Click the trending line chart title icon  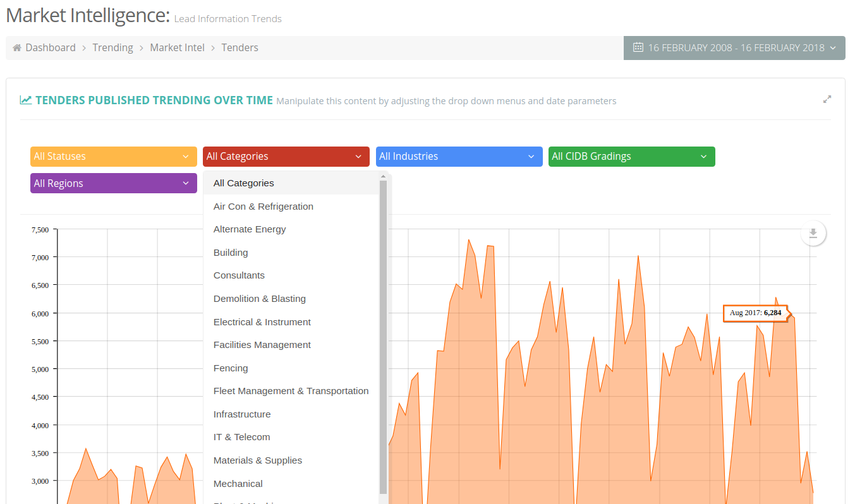26,100
